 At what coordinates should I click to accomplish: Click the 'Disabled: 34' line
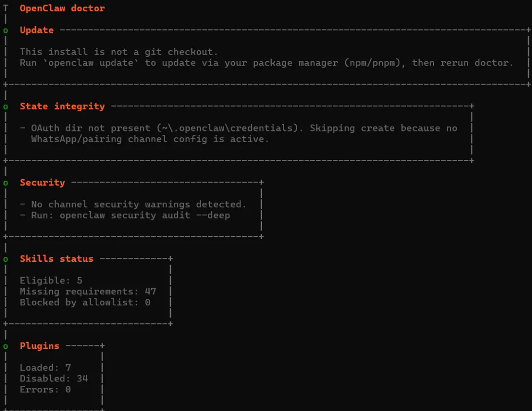tap(54, 379)
